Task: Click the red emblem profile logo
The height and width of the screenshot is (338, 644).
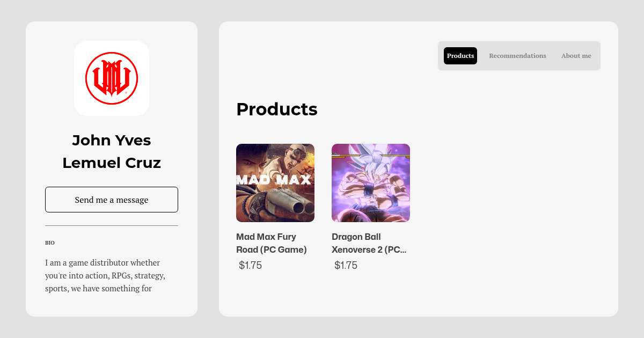Action: pos(112,78)
